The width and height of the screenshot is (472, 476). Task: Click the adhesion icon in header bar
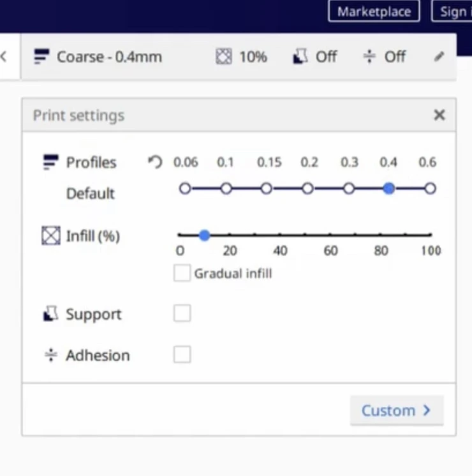click(x=369, y=57)
